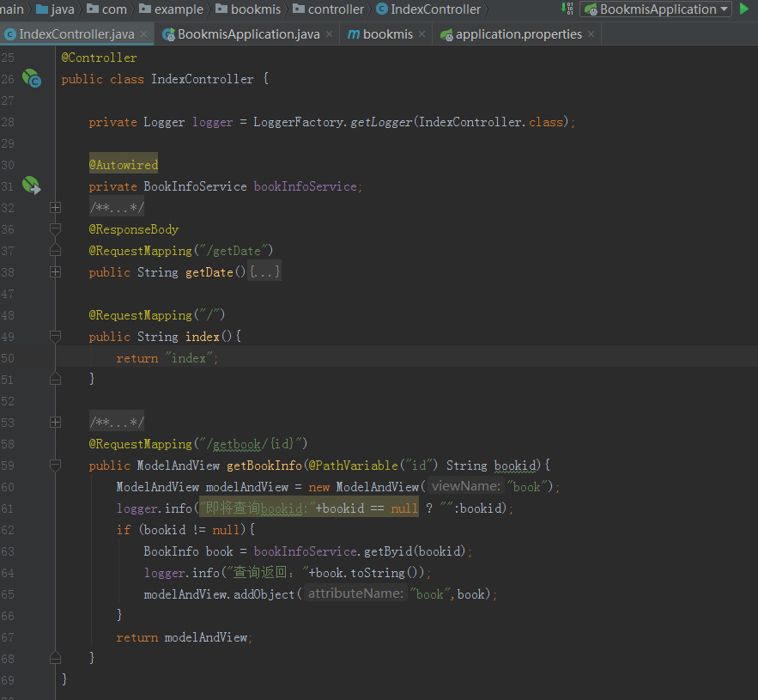Screen dimensions: 758x700
Task: Click autowired dependency gutter icon on line 31
Action: pyautogui.click(x=32, y=186)
